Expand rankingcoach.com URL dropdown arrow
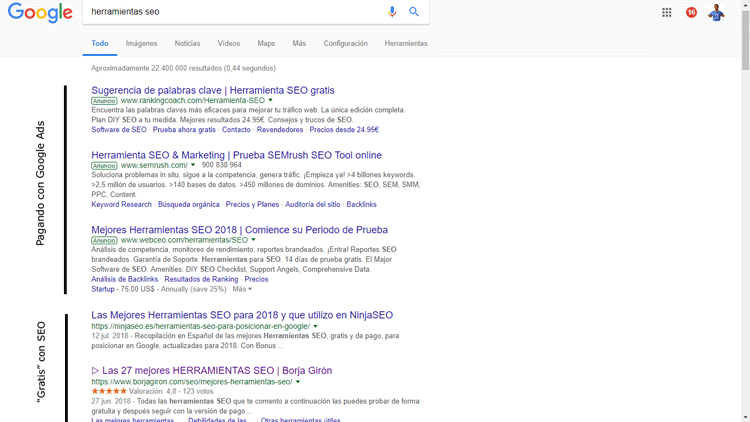 click(x=270, y=100)
